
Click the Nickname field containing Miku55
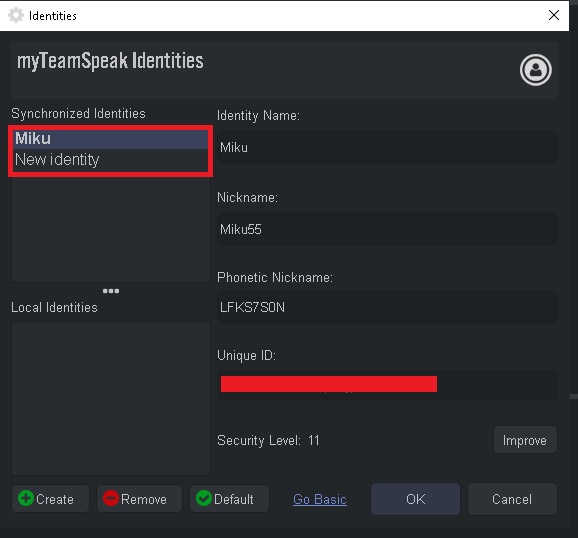click(387, 229)
